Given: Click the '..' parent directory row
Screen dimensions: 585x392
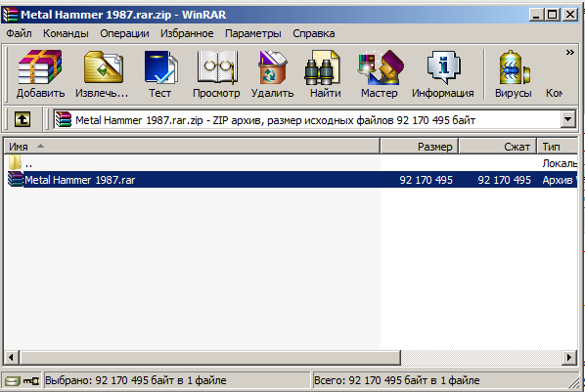Looking at the screenshot, I should point(291,163).
